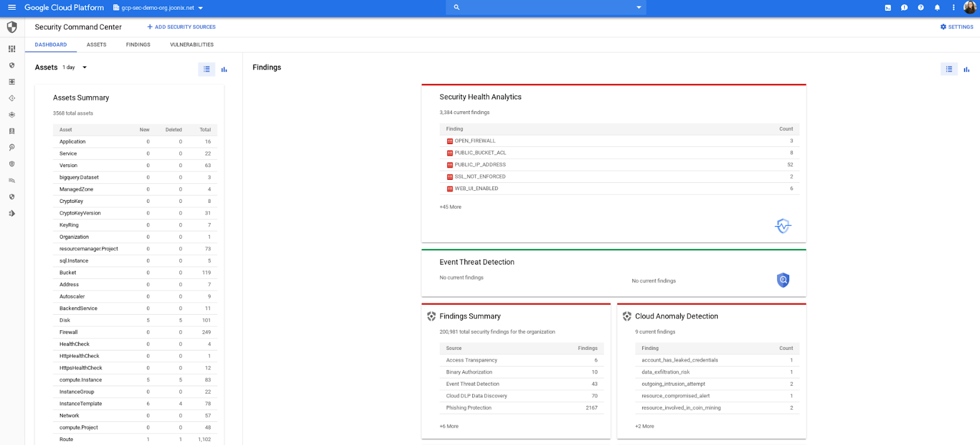Click the Cloud DLP Data Discovery source row

[x=522, y=396]
